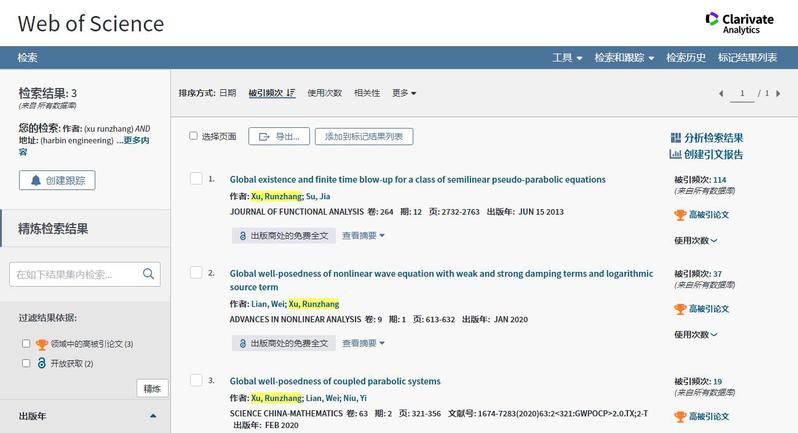Screen dimensions: 798x433
Task: Click the highly cited trophy icon for first result
Action: pos(680,215)
